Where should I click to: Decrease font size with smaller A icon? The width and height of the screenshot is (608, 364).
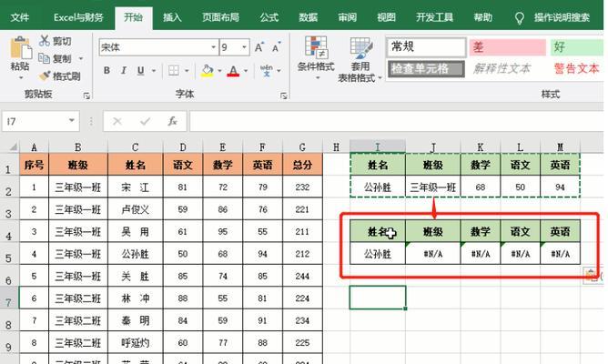point(276,47)
